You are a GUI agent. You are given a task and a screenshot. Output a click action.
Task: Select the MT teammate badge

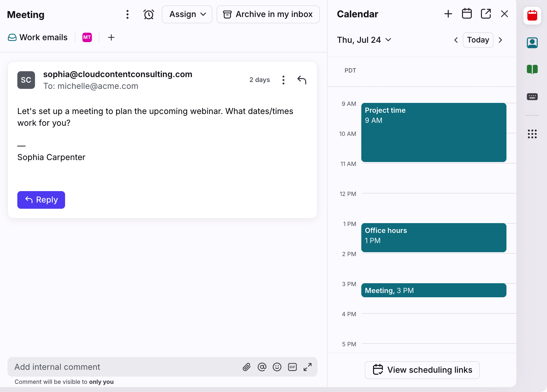(x=87, y=38)
